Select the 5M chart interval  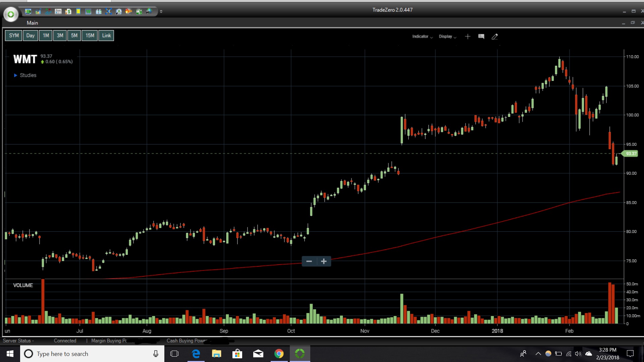(x=74, y=36)
